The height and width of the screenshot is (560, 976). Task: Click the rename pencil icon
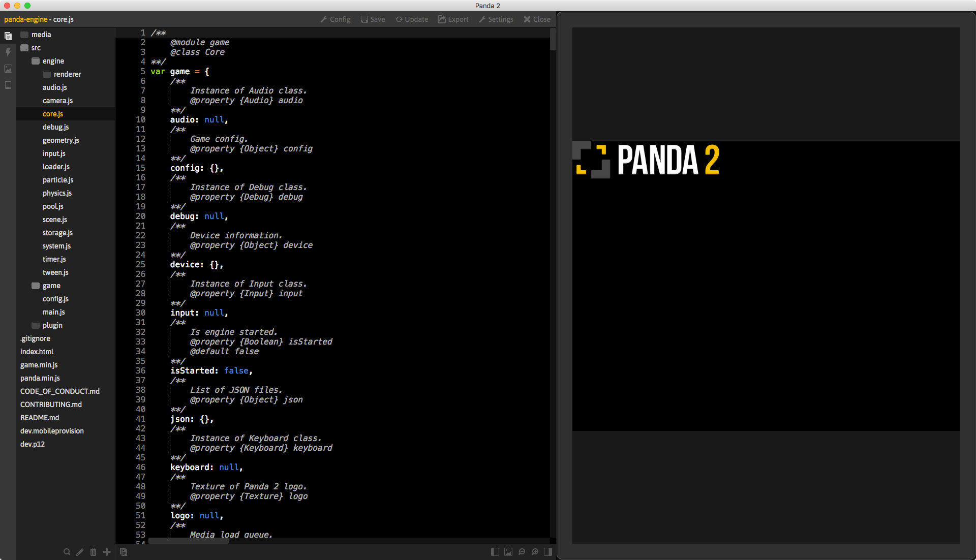(80, 552)
